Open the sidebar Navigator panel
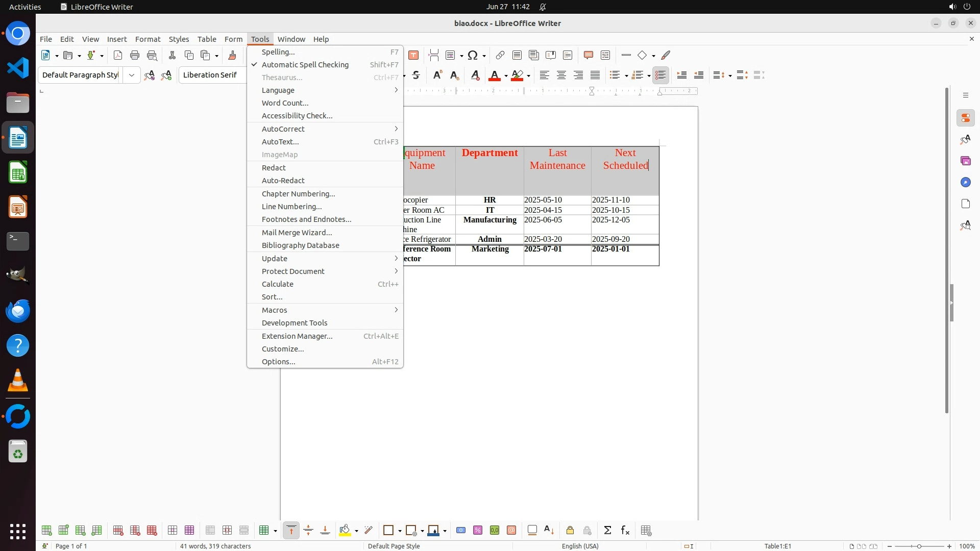 [x=965, y=183]
